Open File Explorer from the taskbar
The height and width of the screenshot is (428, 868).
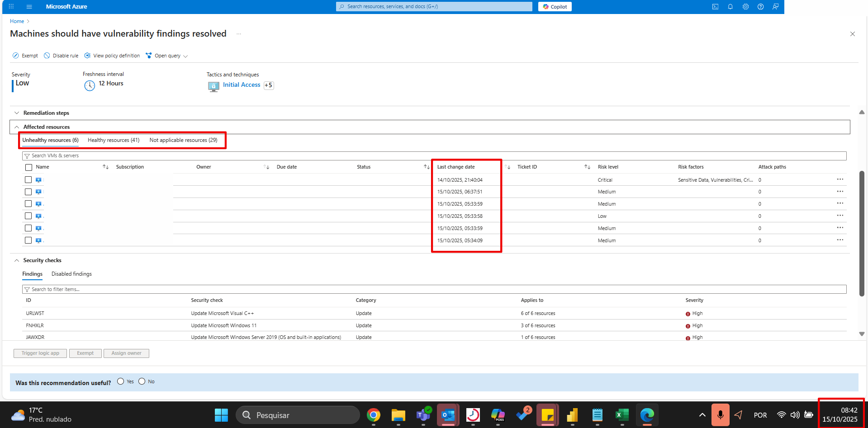[398, 415]
